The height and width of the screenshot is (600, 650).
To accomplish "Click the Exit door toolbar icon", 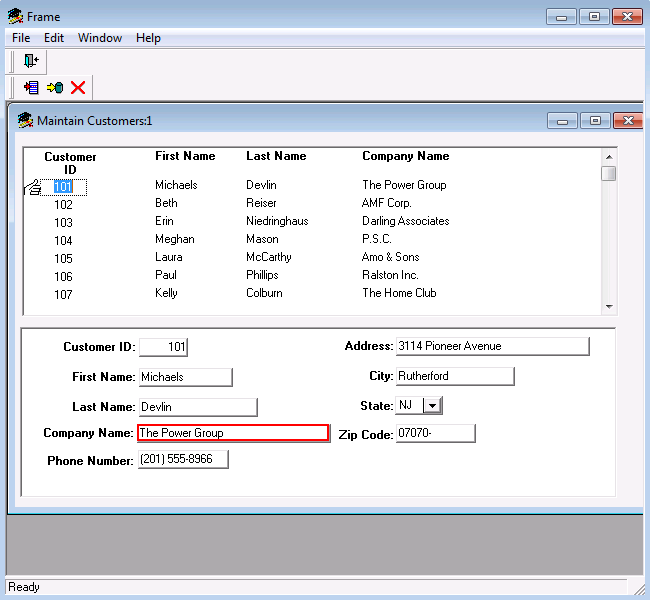I will 31,61.
